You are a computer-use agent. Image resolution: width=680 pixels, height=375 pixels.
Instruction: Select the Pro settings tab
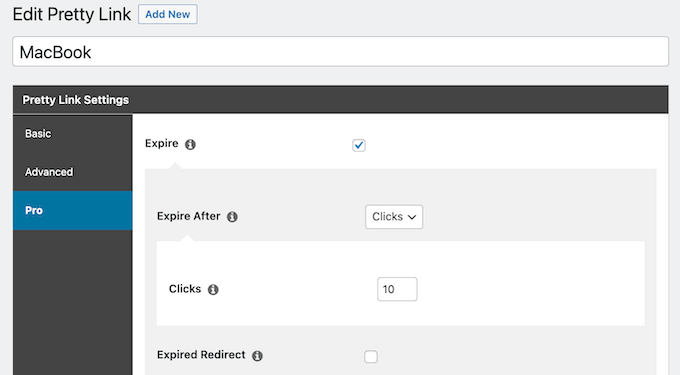(x=73, y=210)
